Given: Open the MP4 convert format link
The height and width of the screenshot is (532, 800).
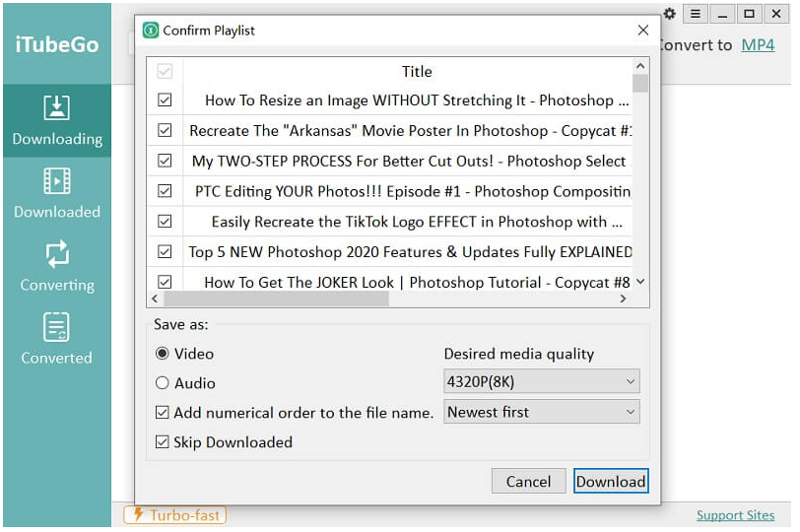Looking at the screenshot, I should pyautogui.click(x=758, y=45).
